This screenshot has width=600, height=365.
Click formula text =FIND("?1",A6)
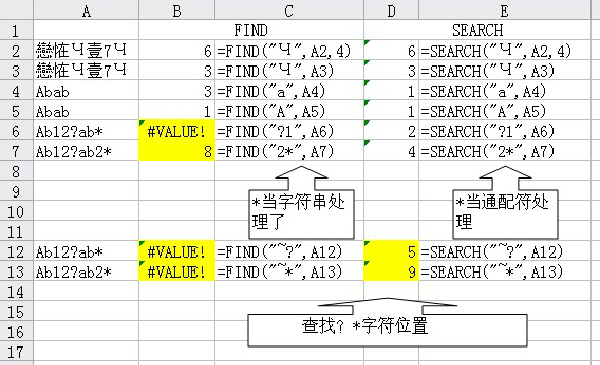point(276,131)
